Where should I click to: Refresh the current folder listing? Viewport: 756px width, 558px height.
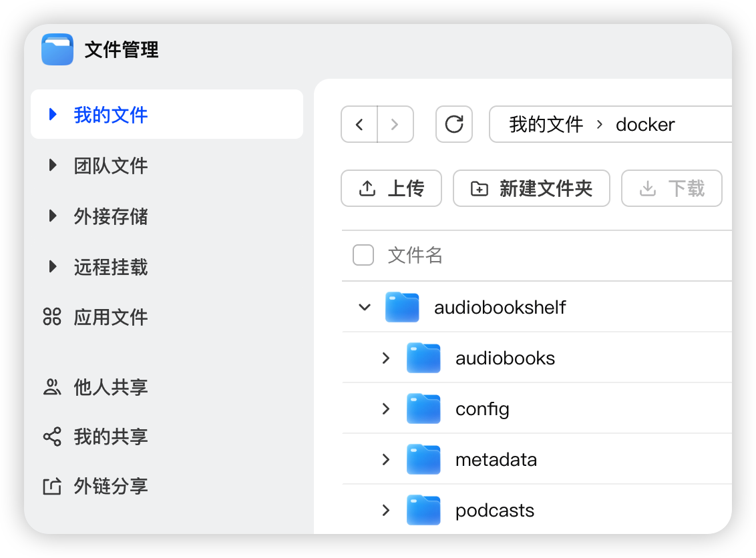tap(454, 125)
